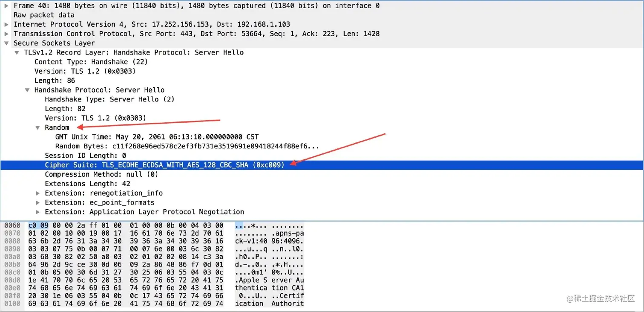This screenshot has width=644, height=312.
Task: Expand Extension: renegotiation_info
Action: (x=38, y=193)
